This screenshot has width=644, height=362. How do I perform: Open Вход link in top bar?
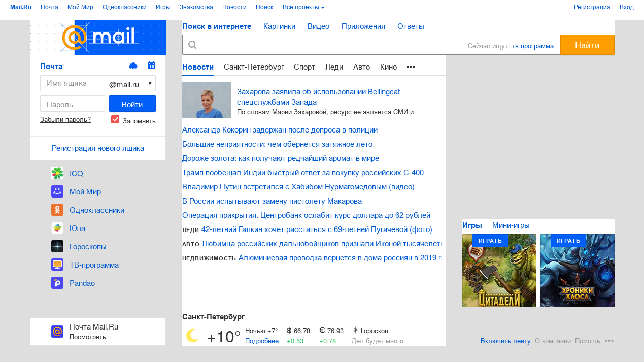tap(627, 7)
